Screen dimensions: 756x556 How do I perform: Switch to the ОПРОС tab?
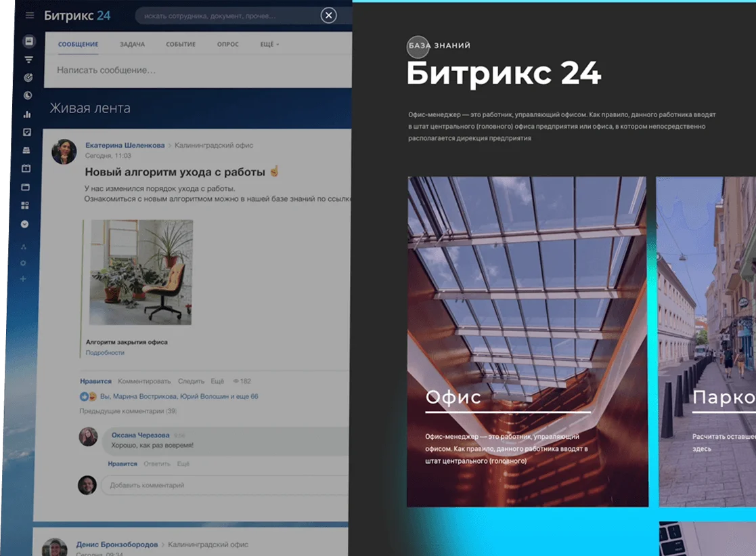(x=227, y=44)
